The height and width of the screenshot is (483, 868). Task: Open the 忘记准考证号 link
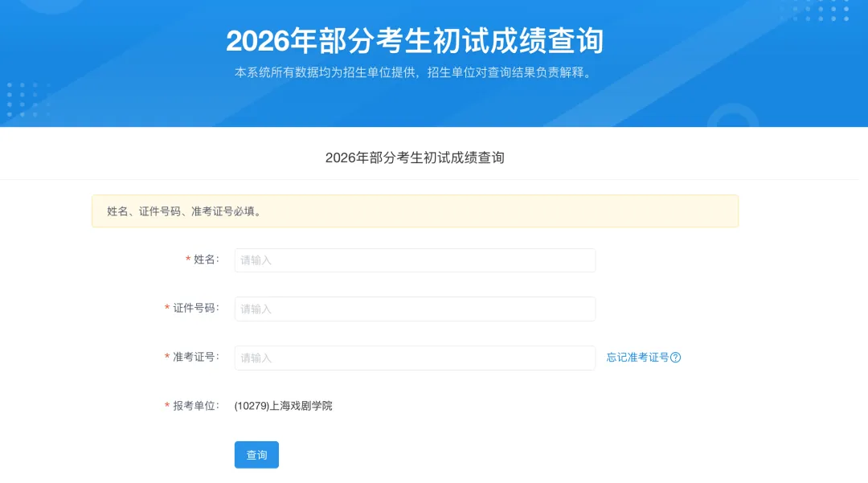[x=637, y=358]
